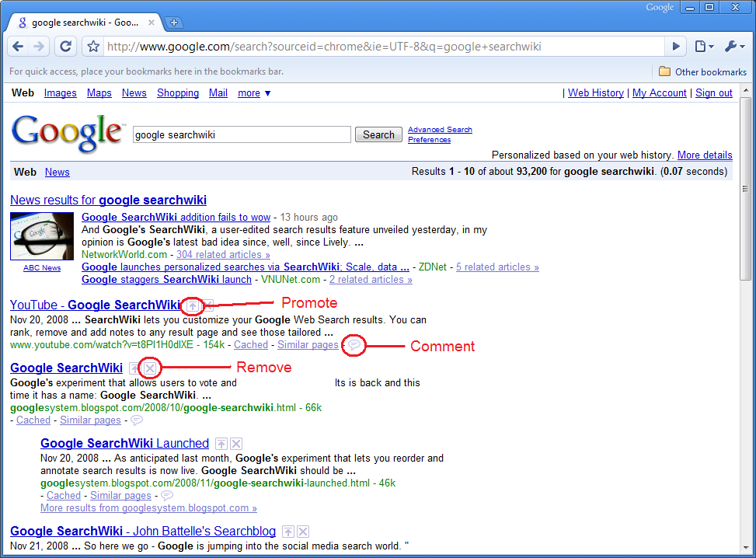This screenshot has height=558, width=756.
Task: Open 'Google staggers SearchWiki launch' article
Action: (x=166, y=280)
